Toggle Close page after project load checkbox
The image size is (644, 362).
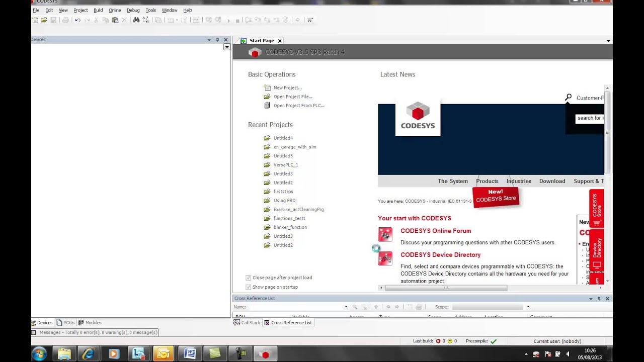point(248,278)
